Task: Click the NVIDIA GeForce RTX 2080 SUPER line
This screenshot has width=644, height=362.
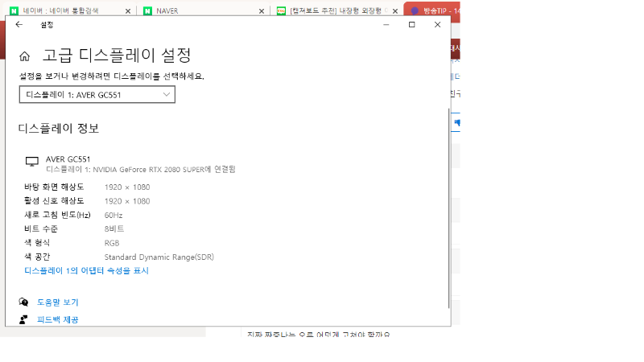Action: (x=140, y=169)
